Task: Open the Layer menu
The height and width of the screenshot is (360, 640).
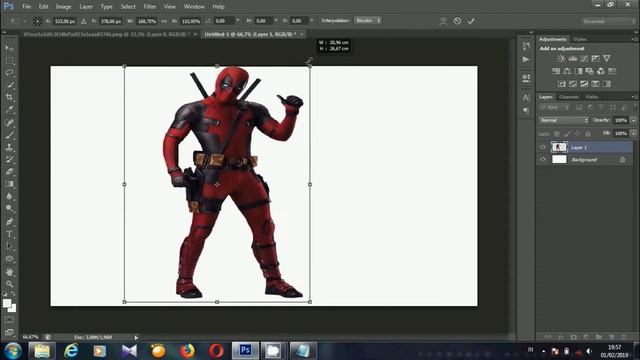Action: [x=86, y=7]
